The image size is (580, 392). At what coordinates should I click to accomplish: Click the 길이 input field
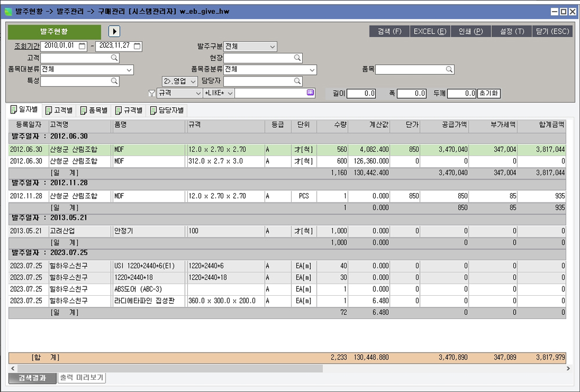[361, 93]
